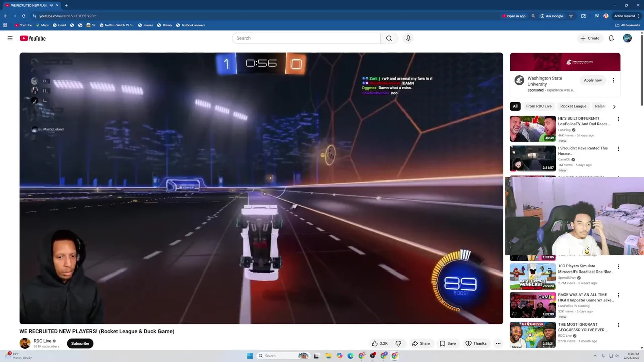Click the Thanks button
This screenshot has width=644, height=362.
[x=476, y=343]
